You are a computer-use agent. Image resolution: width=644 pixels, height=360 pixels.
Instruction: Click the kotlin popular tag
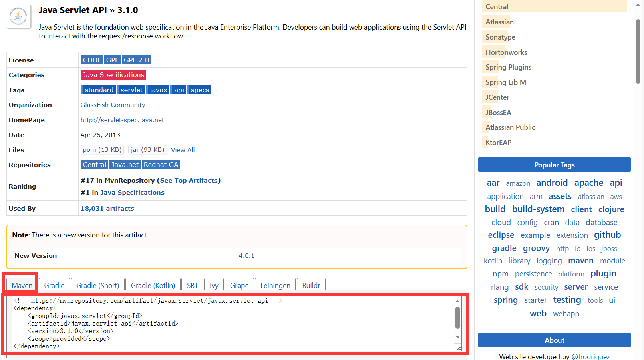click(493, 261)
